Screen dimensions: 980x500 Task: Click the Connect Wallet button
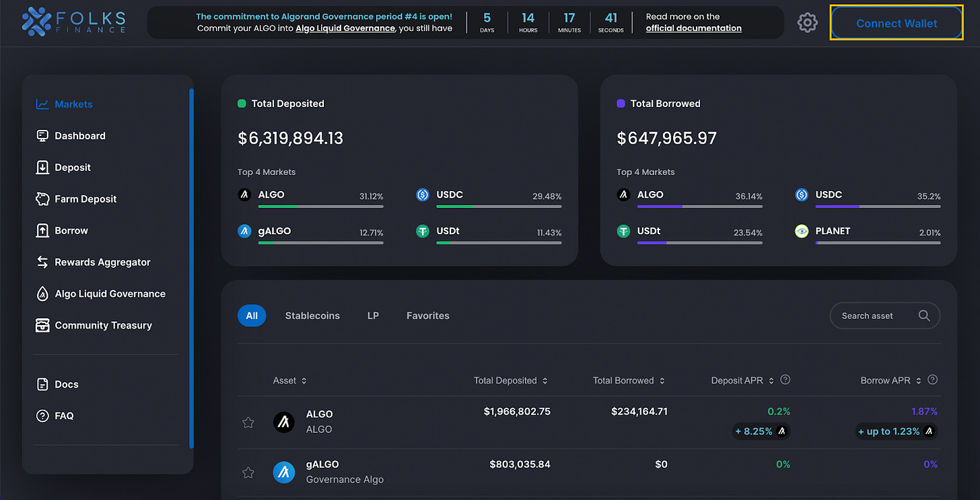[x=897, y=23]
